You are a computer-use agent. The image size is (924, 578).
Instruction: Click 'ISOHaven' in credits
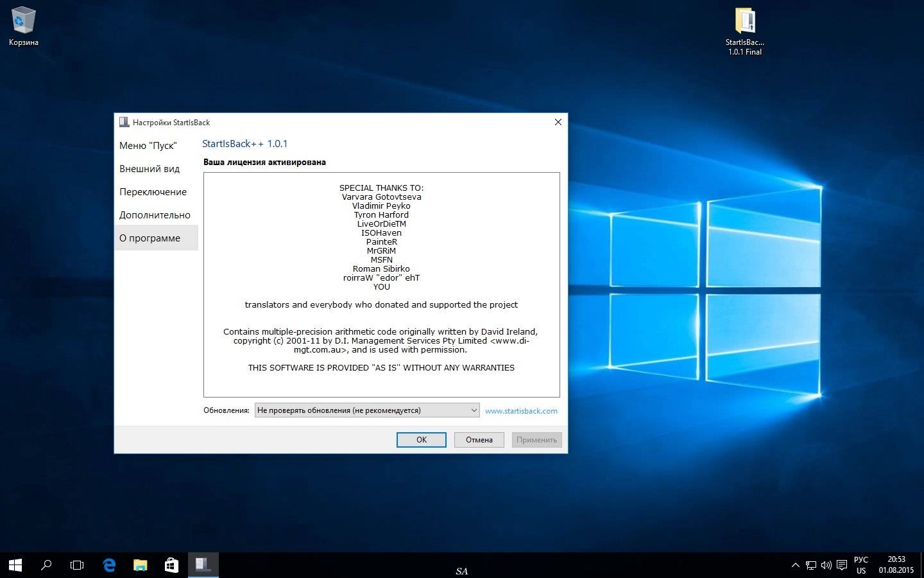381,233
